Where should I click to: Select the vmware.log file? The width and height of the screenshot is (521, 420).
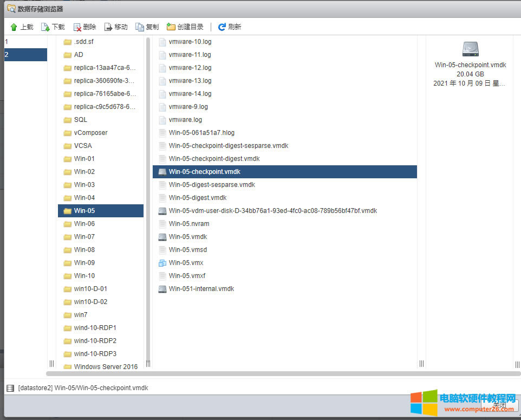(185, 120)
